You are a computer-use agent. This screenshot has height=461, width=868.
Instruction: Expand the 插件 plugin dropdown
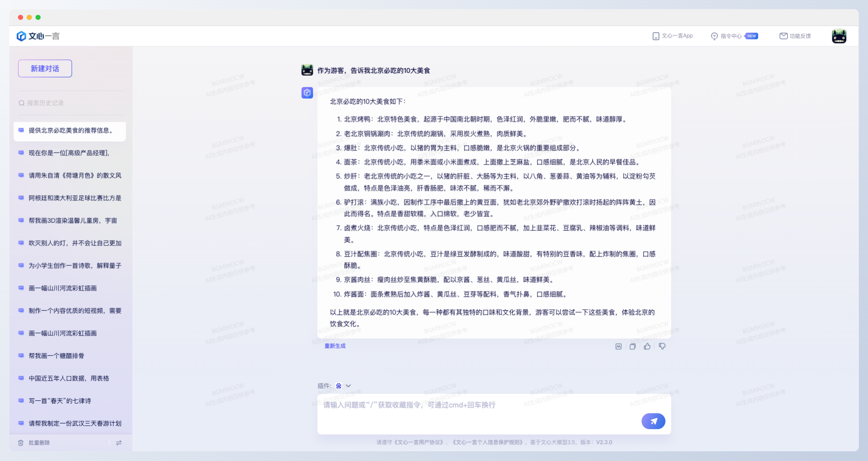coord(348,386)
